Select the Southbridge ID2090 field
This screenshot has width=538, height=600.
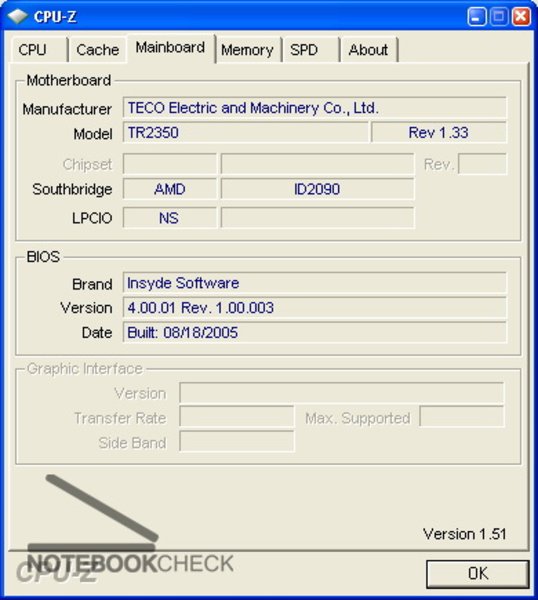point(317,189)
